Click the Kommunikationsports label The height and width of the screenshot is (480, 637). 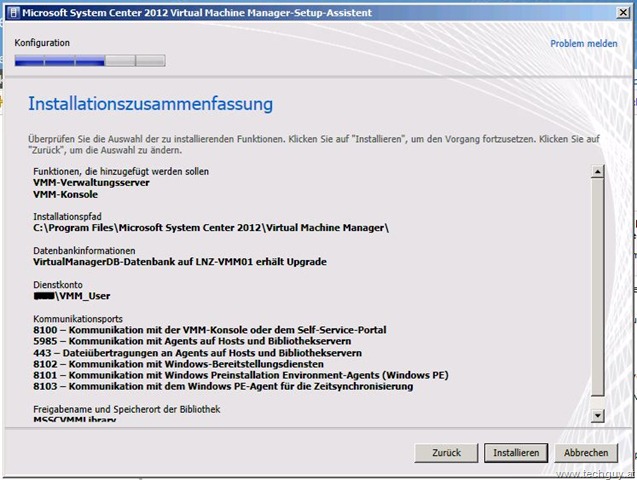[x=78, y=319]
